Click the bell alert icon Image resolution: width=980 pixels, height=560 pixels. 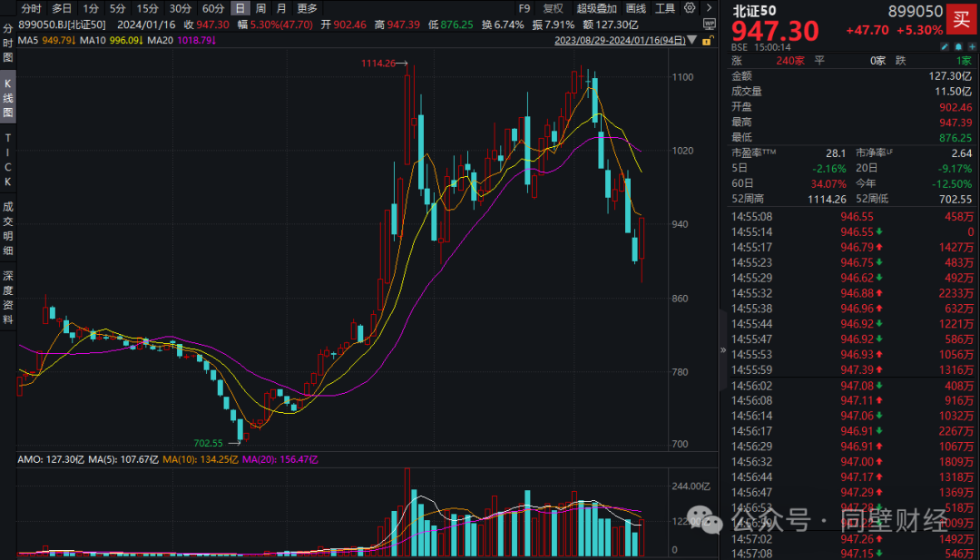pos(958,47)
